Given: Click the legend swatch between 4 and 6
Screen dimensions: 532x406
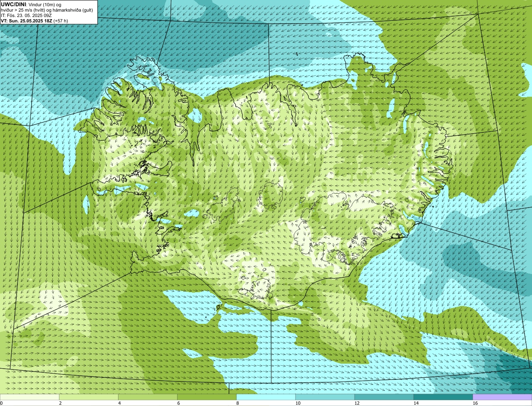Looking at the screenshot, I should tap(148, 397).
